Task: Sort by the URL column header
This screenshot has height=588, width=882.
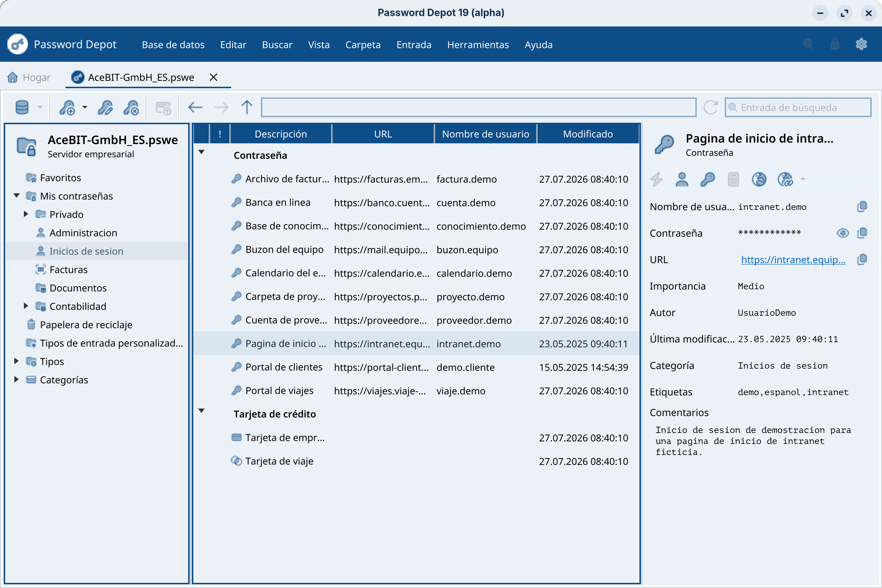Action: [383, 134]
